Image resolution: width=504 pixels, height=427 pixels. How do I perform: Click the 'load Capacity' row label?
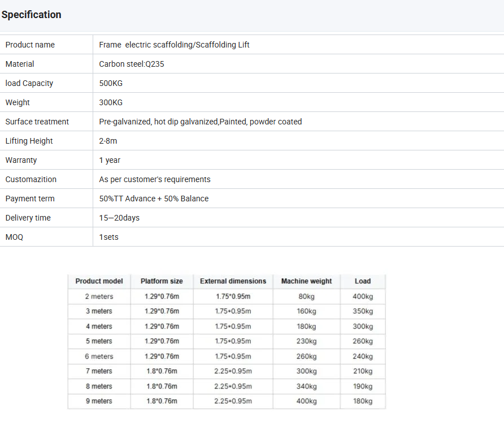tap(29, 83)
